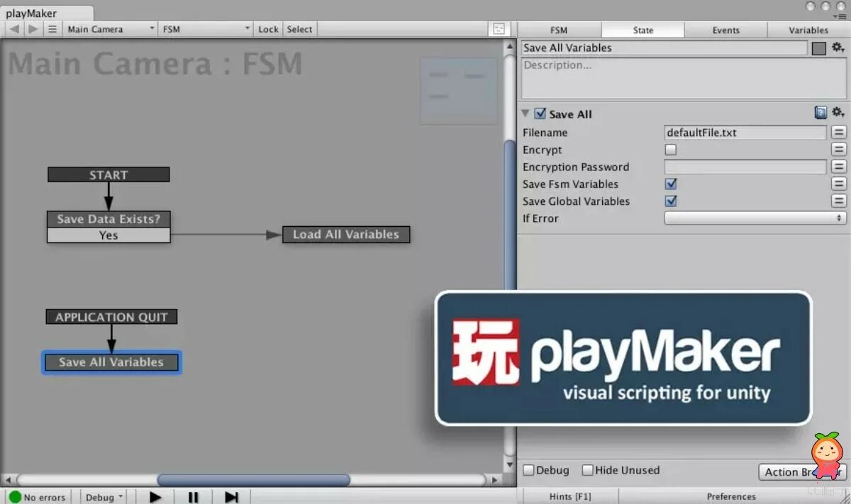Open Preferences from the bottom bar

tap(731, 496)
